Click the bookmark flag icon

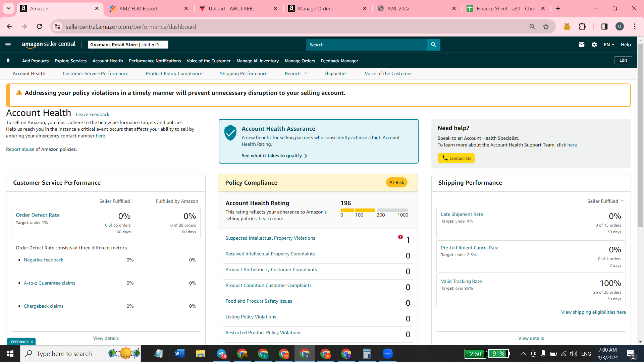[x=8, y=61]
